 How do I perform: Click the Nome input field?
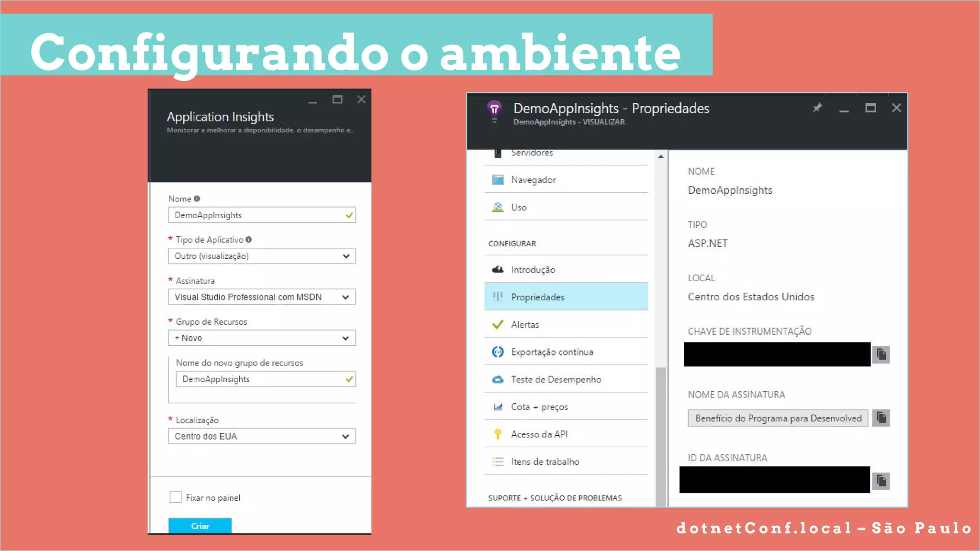[262, 215]
